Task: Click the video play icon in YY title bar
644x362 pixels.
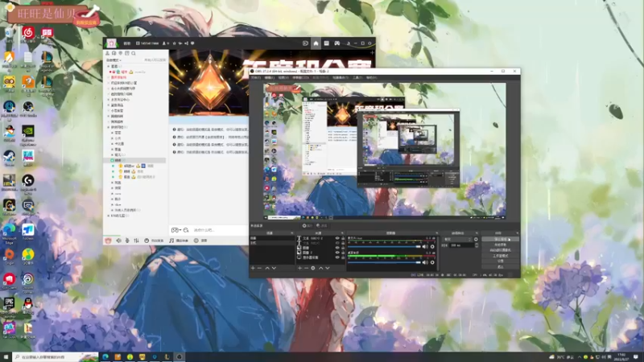Action: pos(305,43)
